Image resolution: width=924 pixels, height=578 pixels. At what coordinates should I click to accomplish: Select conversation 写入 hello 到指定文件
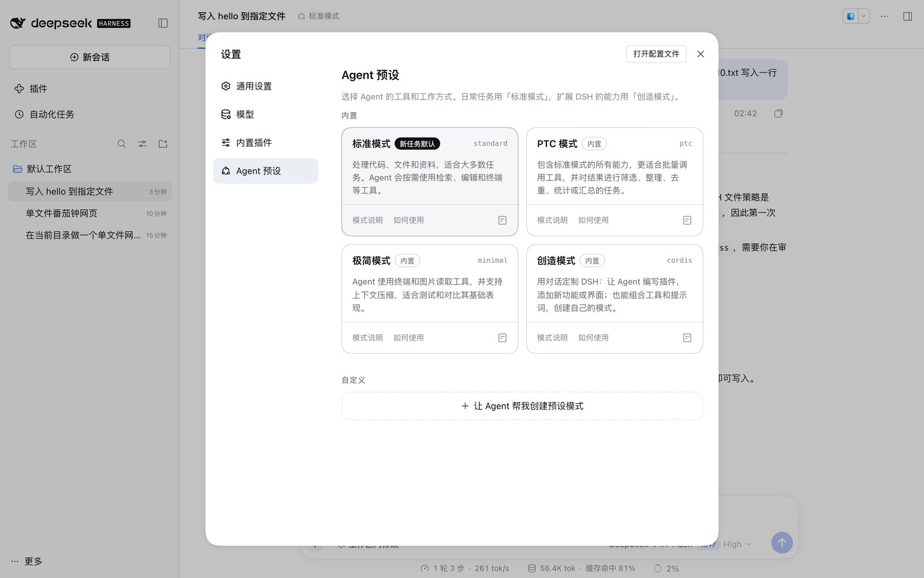coord(90,191)
